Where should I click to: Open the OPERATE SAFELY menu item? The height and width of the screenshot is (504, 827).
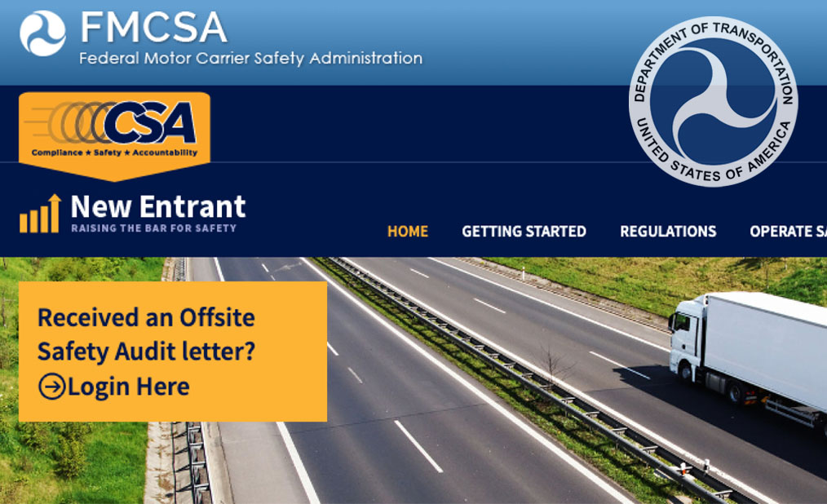(x=788, y=232)
